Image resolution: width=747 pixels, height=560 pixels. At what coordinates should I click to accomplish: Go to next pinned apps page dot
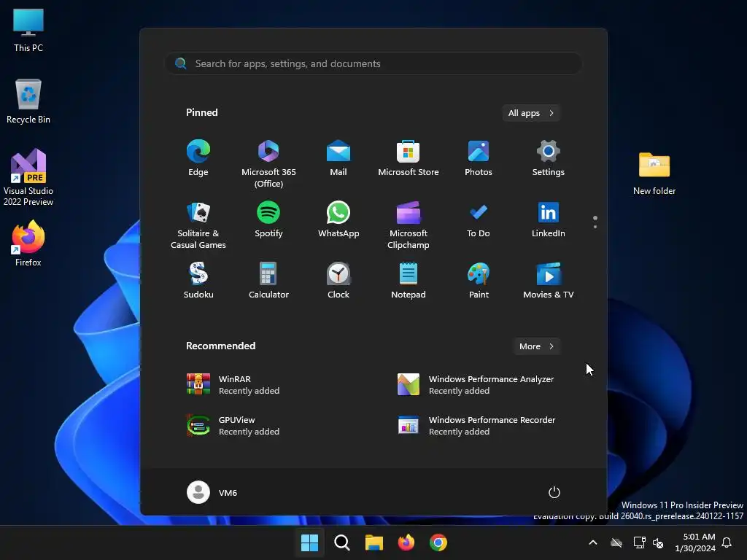coord(595,227)
